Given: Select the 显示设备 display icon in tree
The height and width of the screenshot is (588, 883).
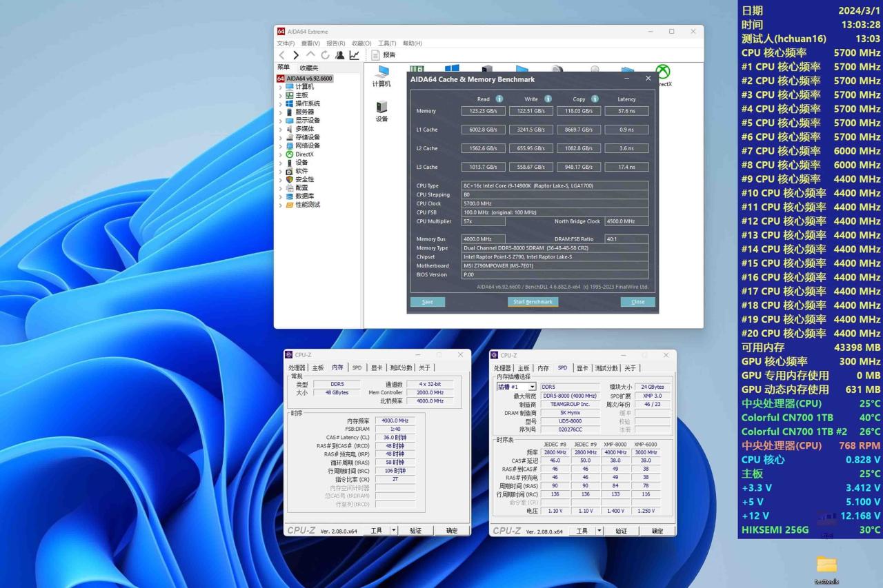Looking at the screenshot, I should [290, 120].
